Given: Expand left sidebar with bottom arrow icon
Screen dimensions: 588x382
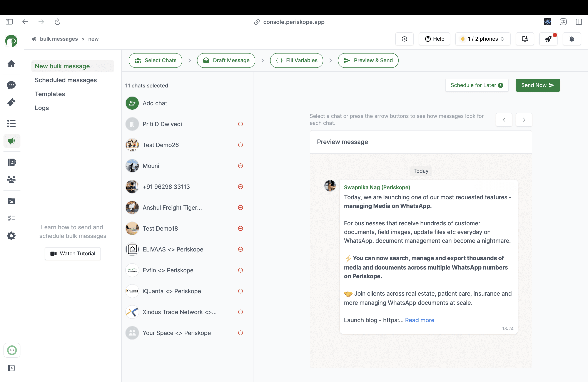Looking at the screenshot, I should [11, 368].
